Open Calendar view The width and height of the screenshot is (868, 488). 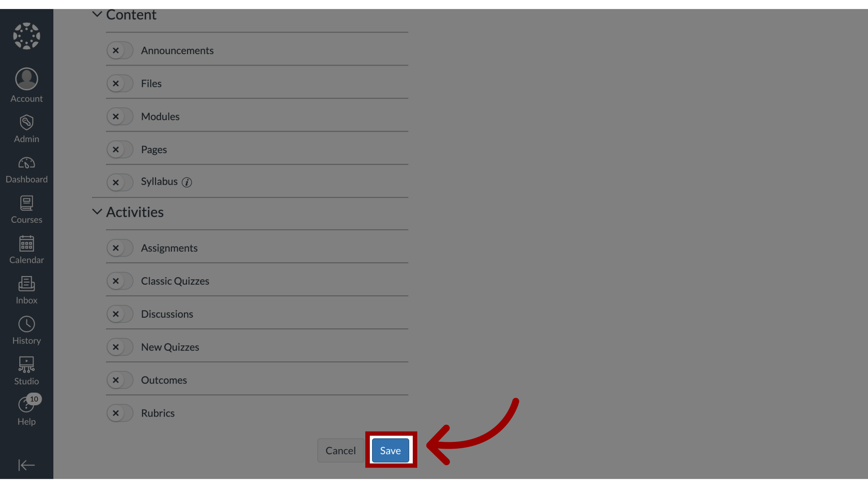27,249
